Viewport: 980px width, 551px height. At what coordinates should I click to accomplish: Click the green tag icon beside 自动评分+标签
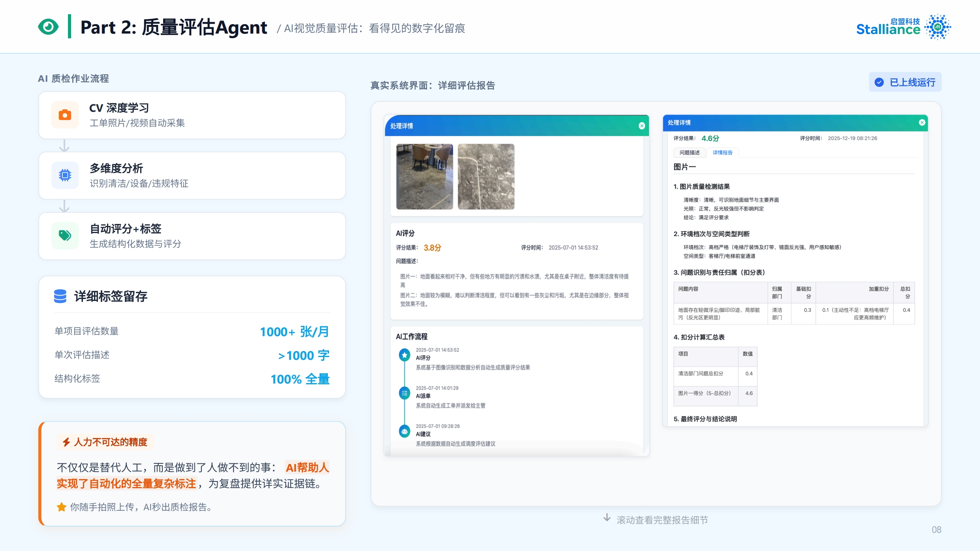(x=65, y=236)
